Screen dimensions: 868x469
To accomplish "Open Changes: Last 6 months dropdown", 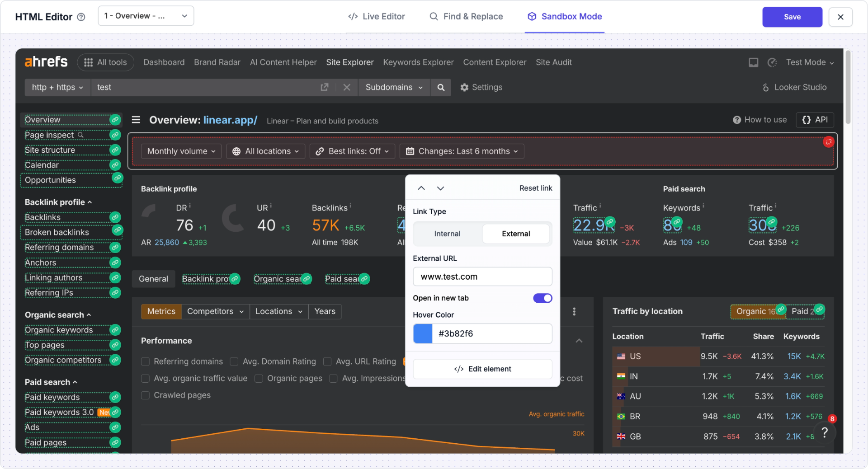I will click(x=462, y=151).
